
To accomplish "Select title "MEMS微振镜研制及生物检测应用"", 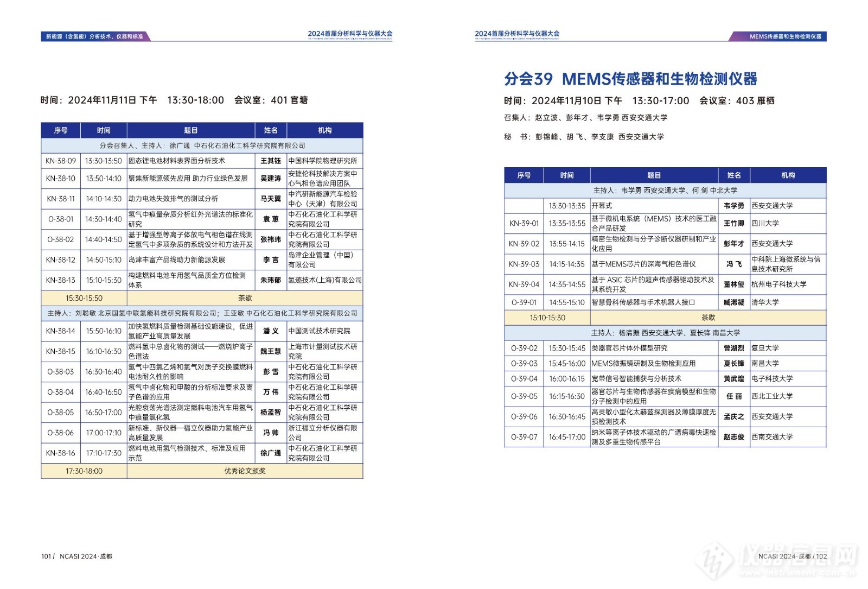I will tap(643, 363).
